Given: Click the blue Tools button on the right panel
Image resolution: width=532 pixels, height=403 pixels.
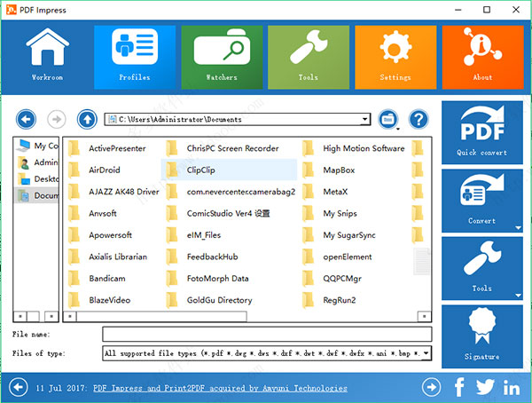Looking at the screenshot, I should (x=482, y=268).
